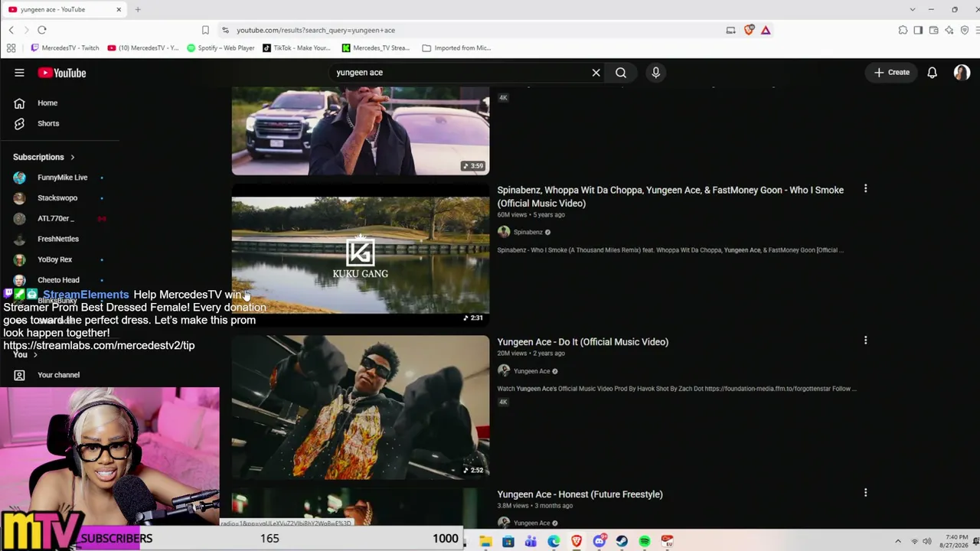980x551 pixels.
Task: Open Spotify from the taskbar
Action: [645, 542]
